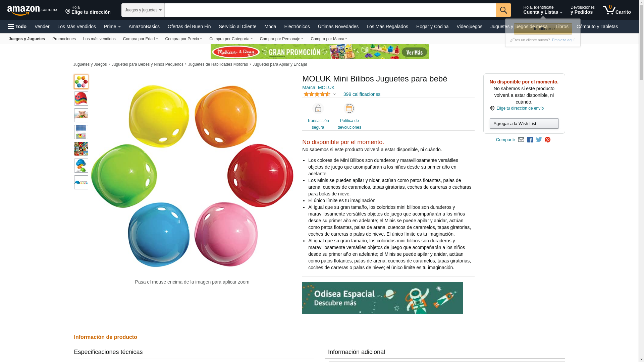Expand the Juegos y juguetes search category dropdown
This screenshot has height=362, width=644.
(x=143, y=10)
